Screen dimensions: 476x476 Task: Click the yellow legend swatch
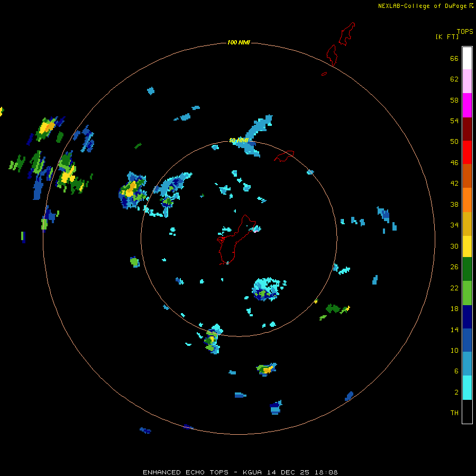(467, 246)
